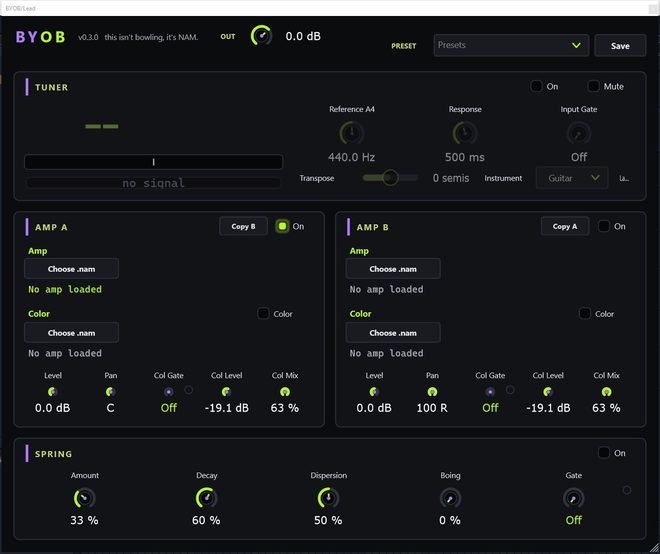Click the Amp A Pan knob

coord(110,392)
